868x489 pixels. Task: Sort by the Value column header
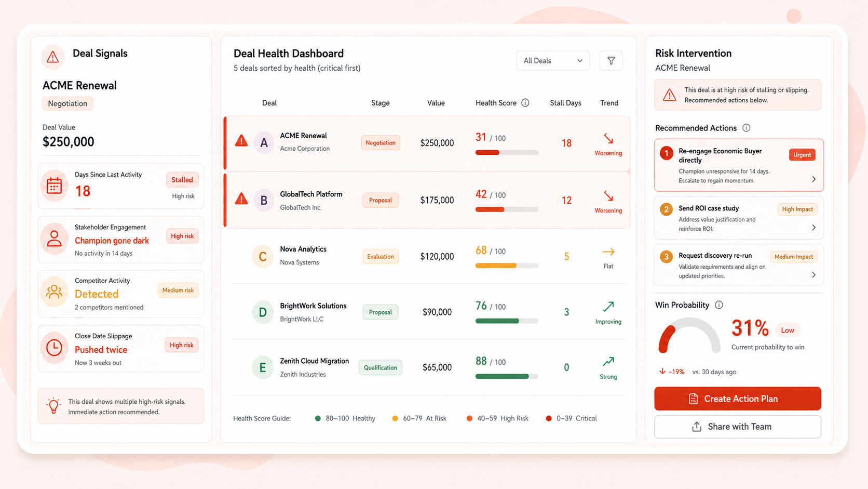point(436,103)
